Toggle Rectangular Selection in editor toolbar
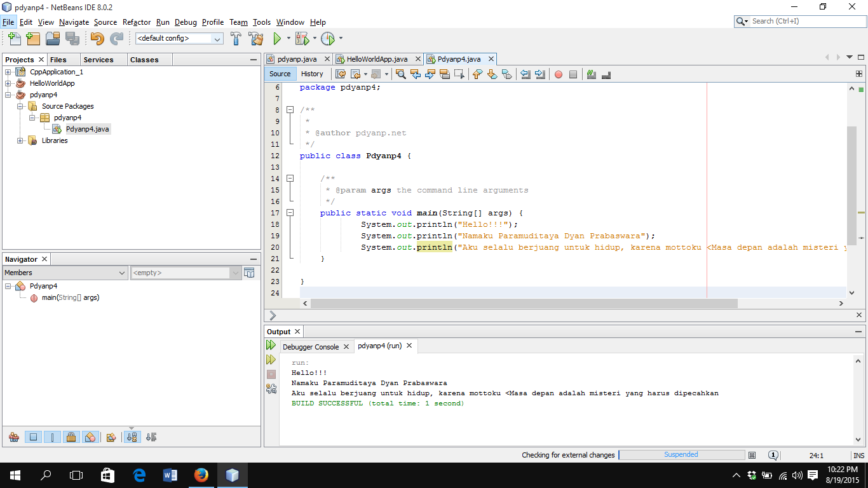 click(459, 74)
